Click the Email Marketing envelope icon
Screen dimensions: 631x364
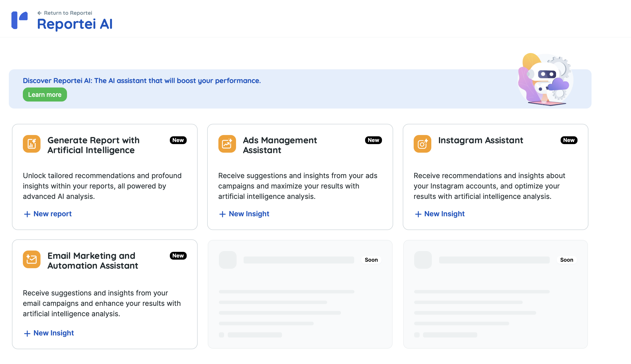(32, 259)
